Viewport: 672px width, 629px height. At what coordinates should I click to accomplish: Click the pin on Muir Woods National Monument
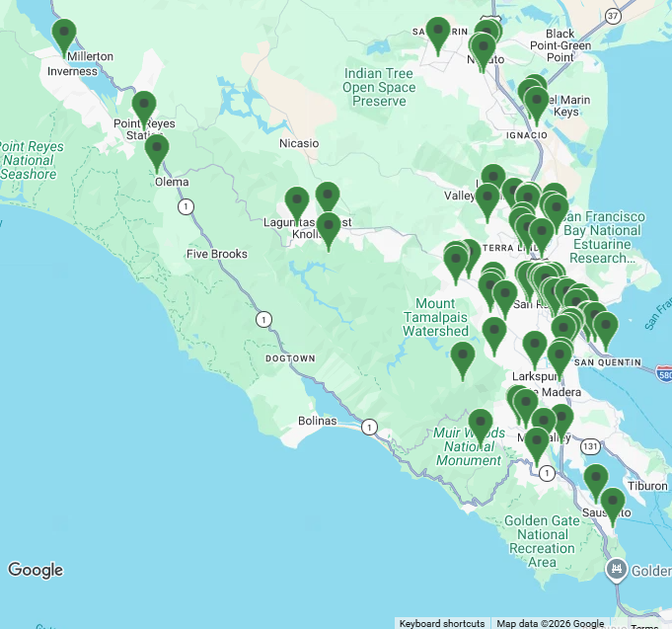click(481, 429)
